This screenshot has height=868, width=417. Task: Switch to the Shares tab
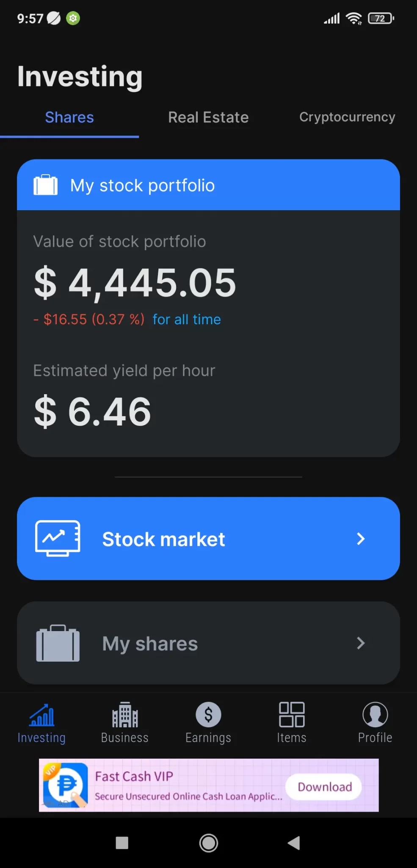tap(69, 117)
